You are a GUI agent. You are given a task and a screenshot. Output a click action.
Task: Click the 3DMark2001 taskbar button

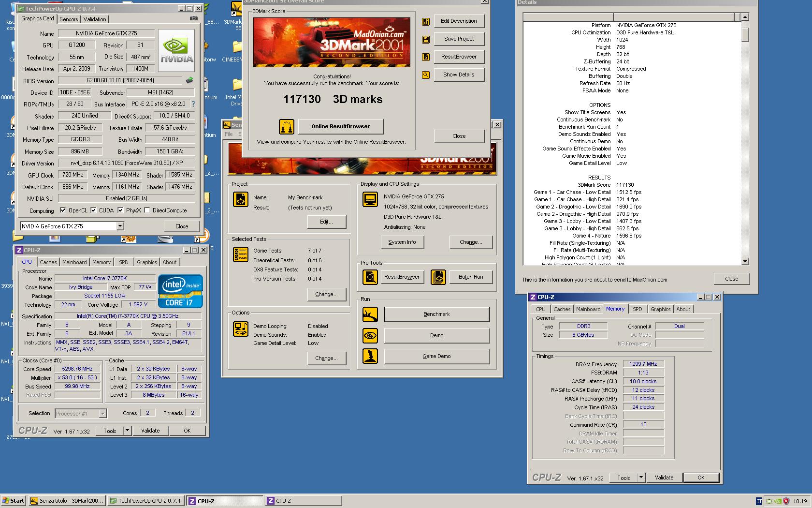pyautogui.click(x=67, y=501)
